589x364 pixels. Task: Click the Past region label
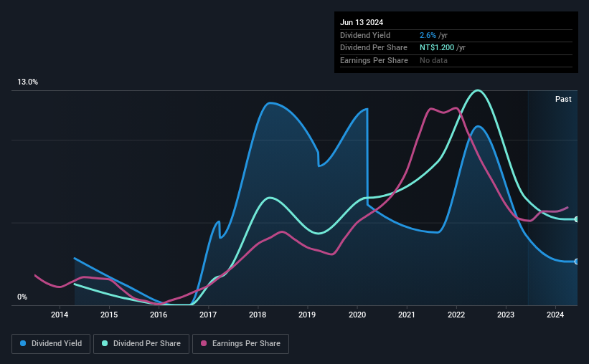coord(563,99)
